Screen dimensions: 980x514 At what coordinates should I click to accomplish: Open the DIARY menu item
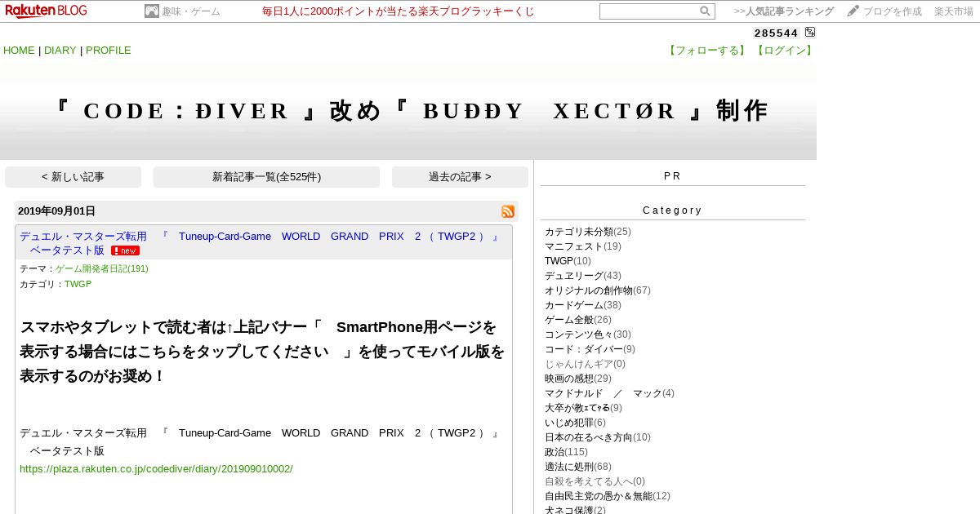pos(60,51)
